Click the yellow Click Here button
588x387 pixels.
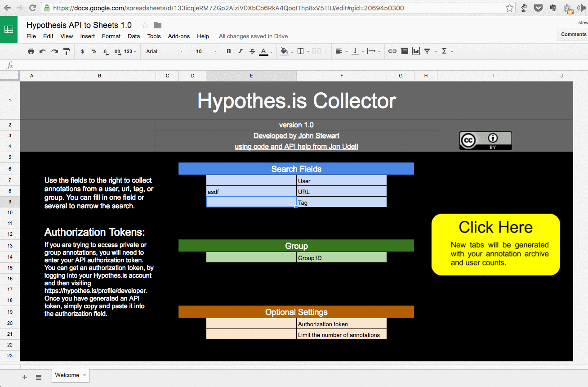495,244
